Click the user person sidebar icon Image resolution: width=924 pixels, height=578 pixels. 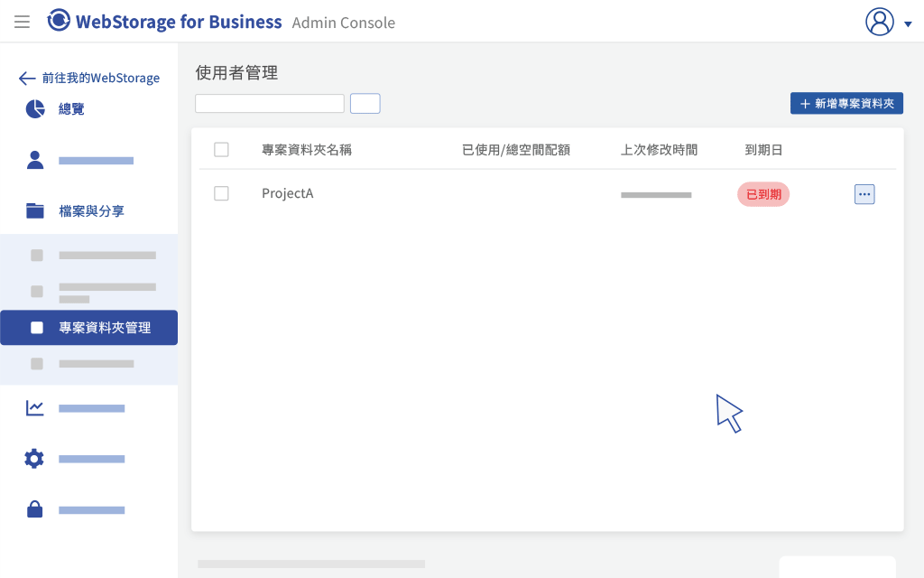click(35, 160)
